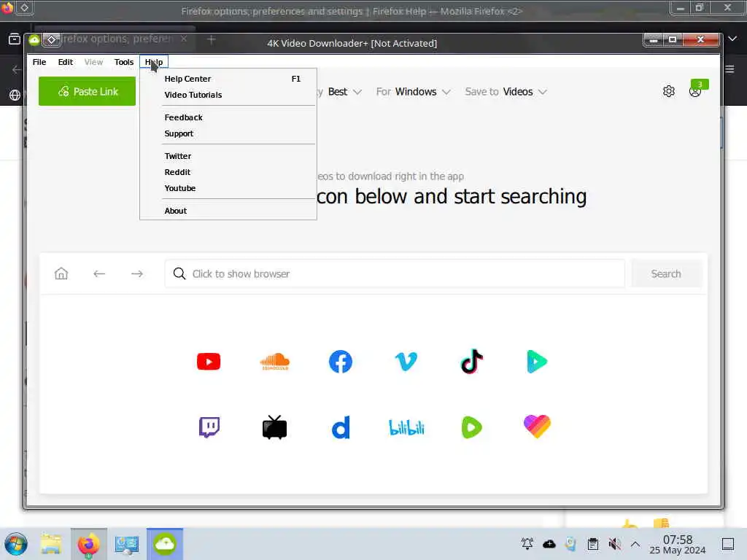
Task: Open the system settings taskbar icon
Action: [x=127, y=544]
